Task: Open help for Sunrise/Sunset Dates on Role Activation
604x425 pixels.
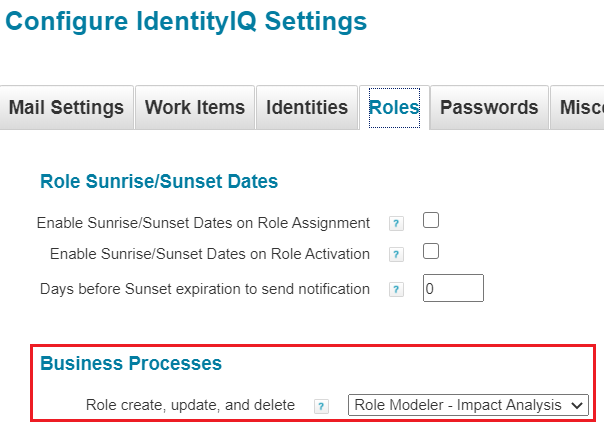Action: [396, 255]
